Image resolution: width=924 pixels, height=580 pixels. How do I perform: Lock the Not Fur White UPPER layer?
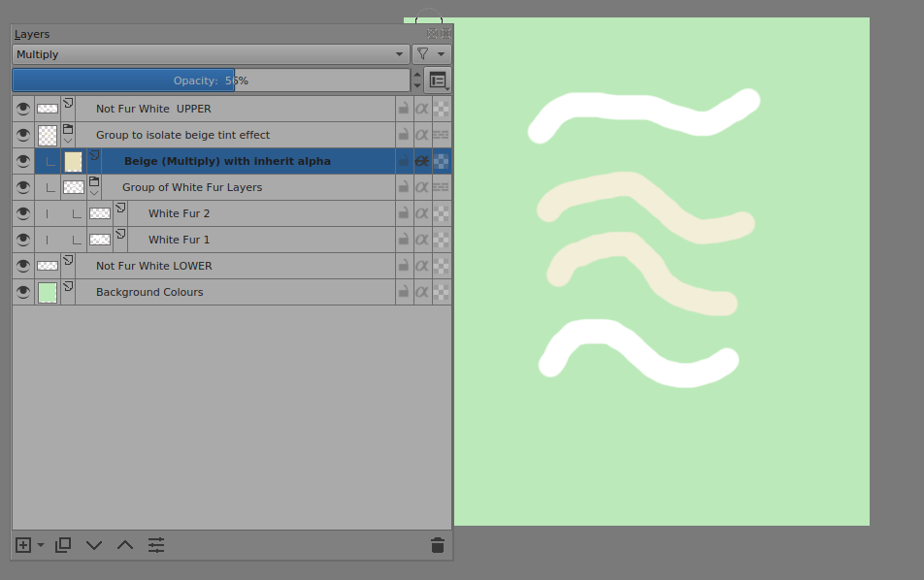(404, 109)
